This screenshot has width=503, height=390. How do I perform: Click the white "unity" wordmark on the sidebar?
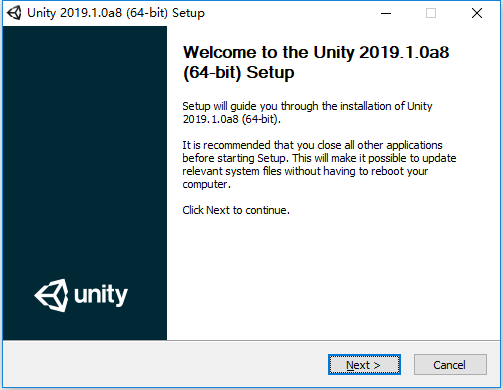coord(101,295)
